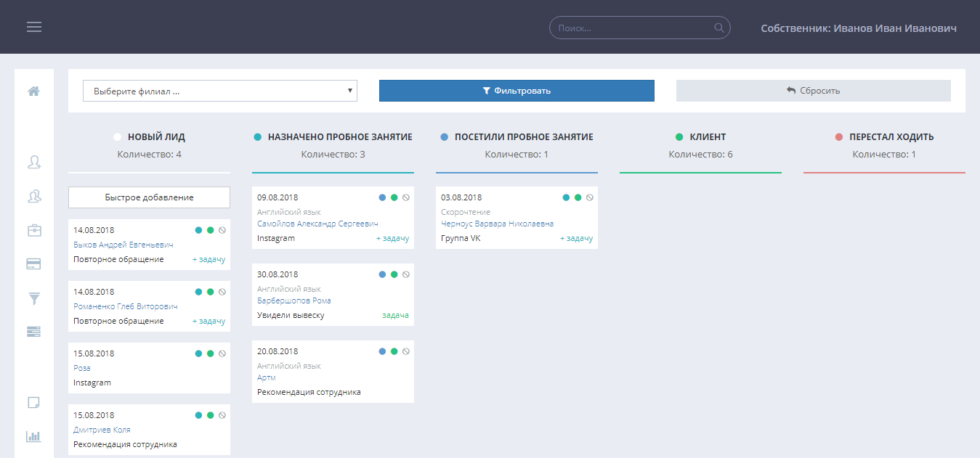
Task: Click the add-user icon in sidebar
Action: coord(33,163)
